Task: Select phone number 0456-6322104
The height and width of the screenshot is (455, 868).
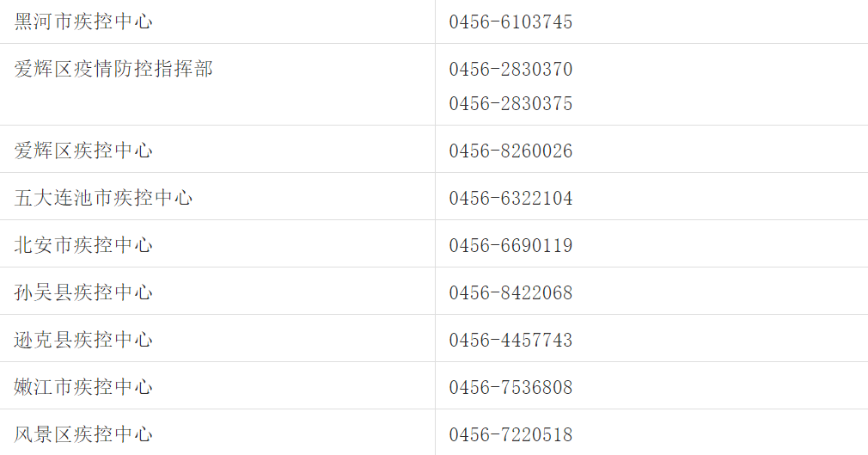Action: pos(510,199)
